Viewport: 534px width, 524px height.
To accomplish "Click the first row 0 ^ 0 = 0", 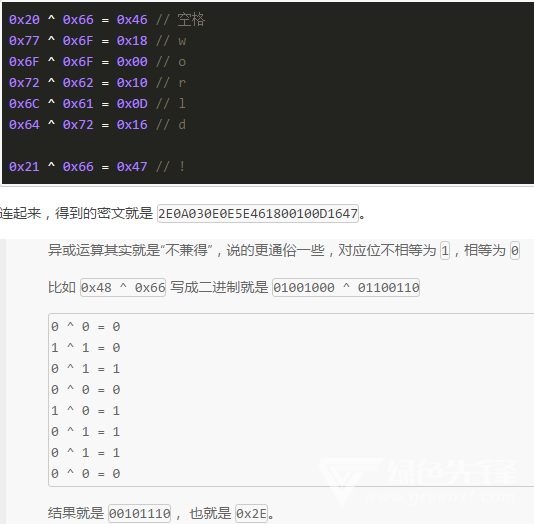I will coord(85,327).
